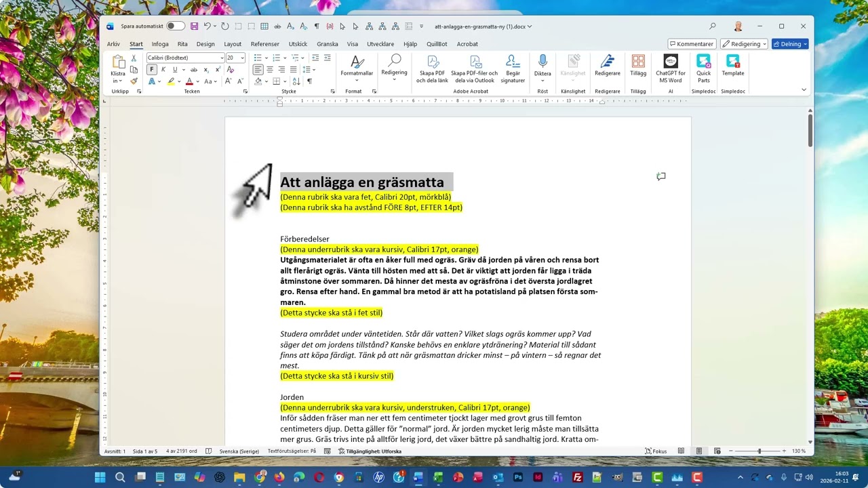Open the Infoga tab
Image resolution: width=868 pixels, height=488 pixels.
click(x=160, y=44)
